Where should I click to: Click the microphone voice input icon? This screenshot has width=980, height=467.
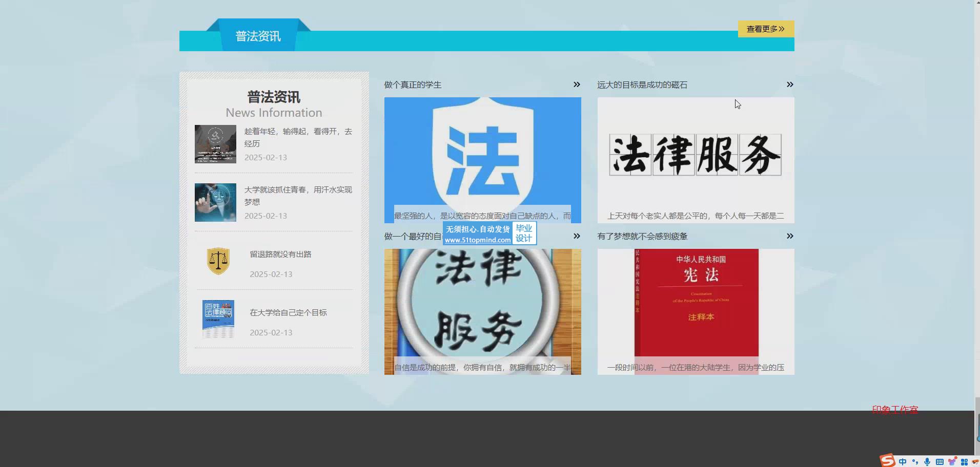click(x=927, y=462)
